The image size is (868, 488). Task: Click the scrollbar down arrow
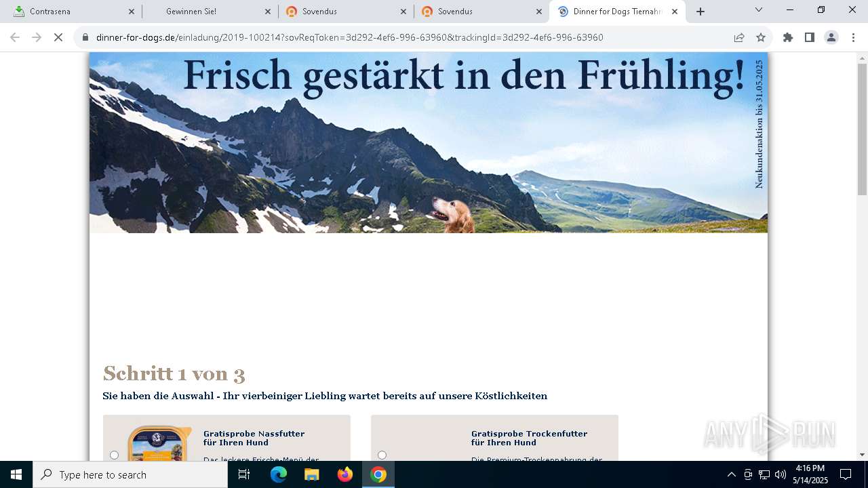pyautogui.click(x=862, y=455)
